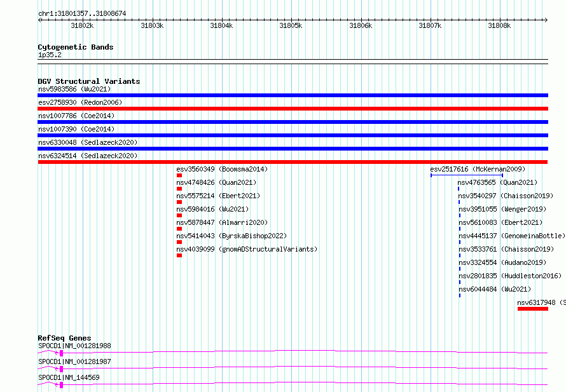Click the 31808k ruler tick label
Viewport: 566px width, 392px height.
click(499, 25)
